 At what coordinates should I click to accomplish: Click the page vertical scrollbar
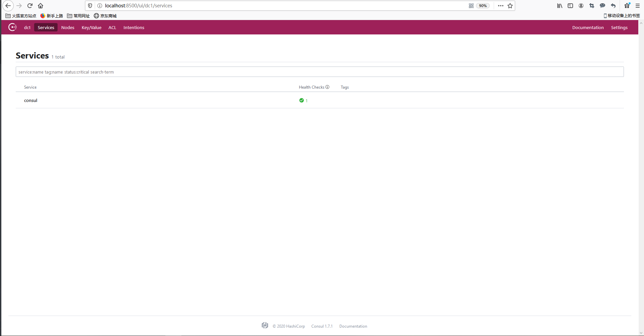641,178
